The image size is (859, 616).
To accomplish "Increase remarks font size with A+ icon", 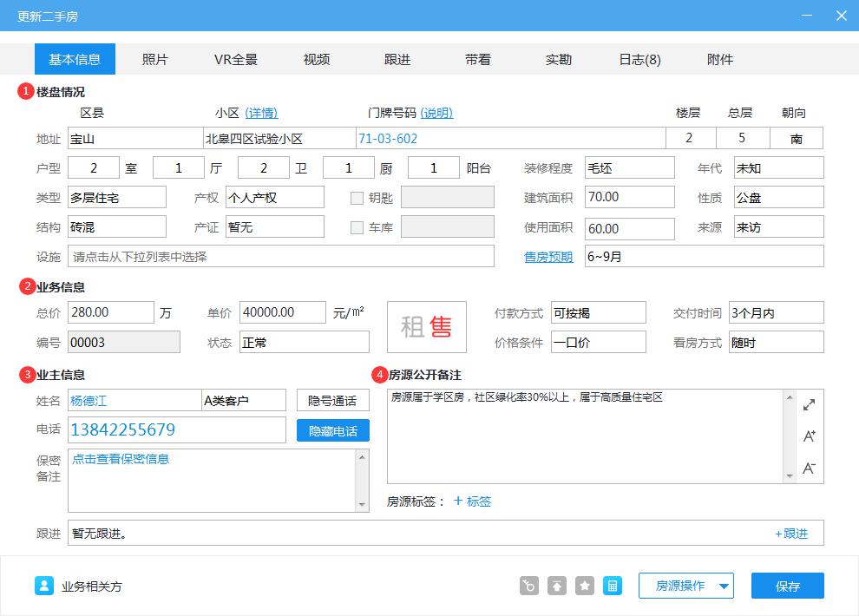I will coord(809,436).
